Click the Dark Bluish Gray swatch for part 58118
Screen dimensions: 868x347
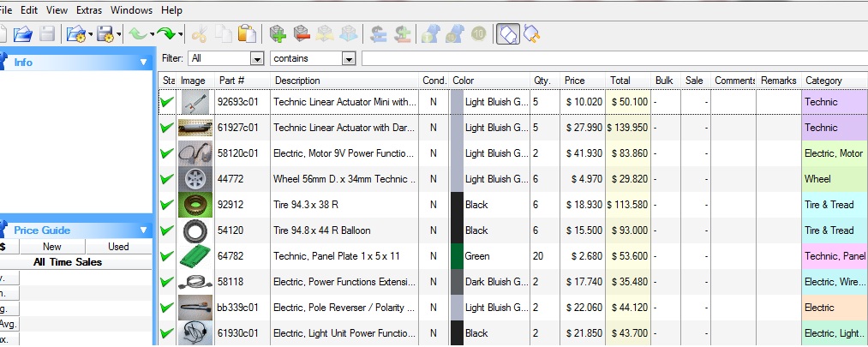457,282
